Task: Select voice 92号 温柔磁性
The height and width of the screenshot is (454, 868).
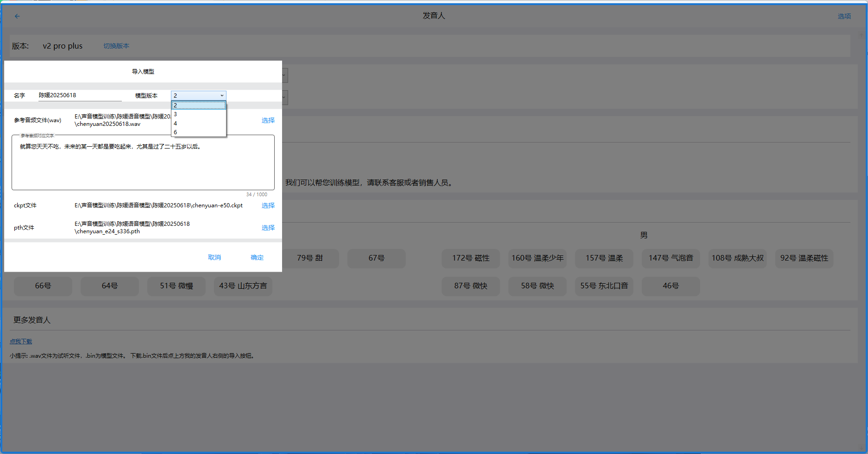Action: point(805,258)
